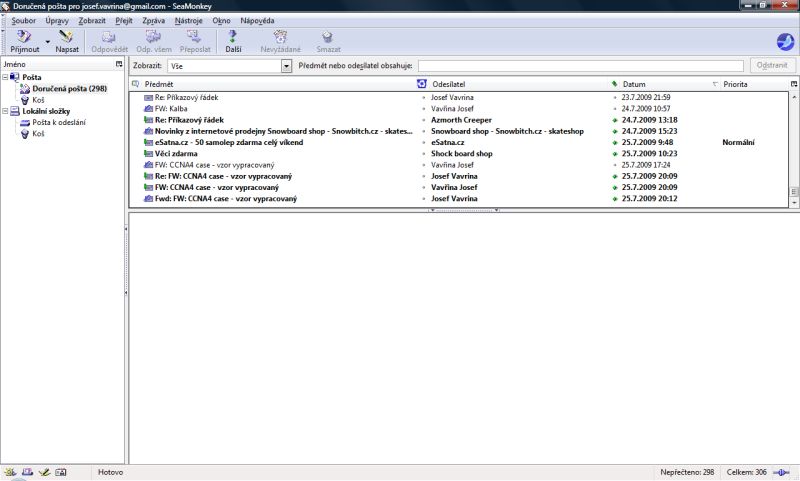Collapse the Pošta account tree
The width and height of the screenshot is (800, 481).
(5, 77)
